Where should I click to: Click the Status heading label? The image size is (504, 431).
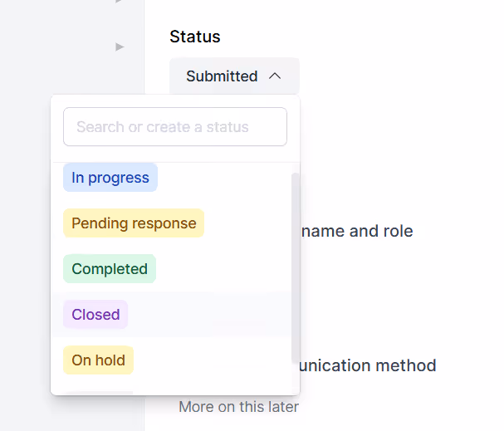pyautogui.click(x=195, y=37)
